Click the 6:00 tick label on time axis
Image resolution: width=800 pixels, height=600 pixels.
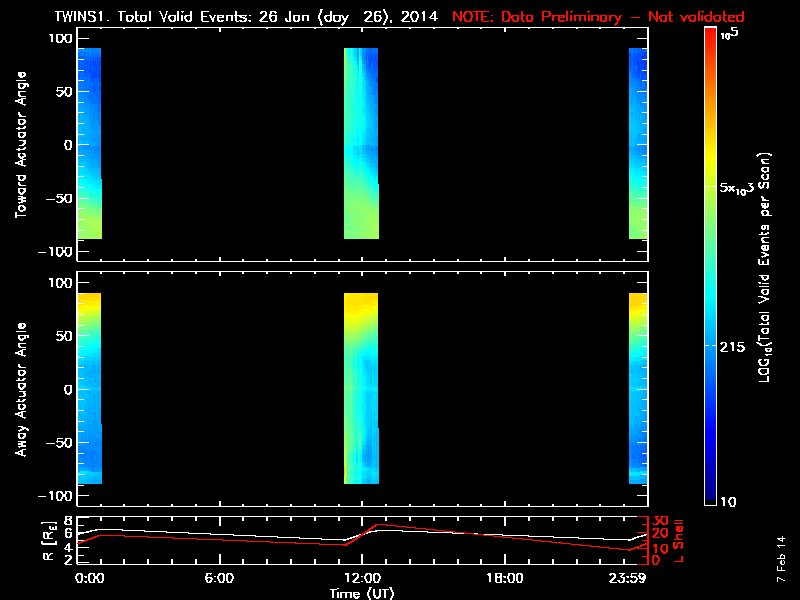pos(219,578)
